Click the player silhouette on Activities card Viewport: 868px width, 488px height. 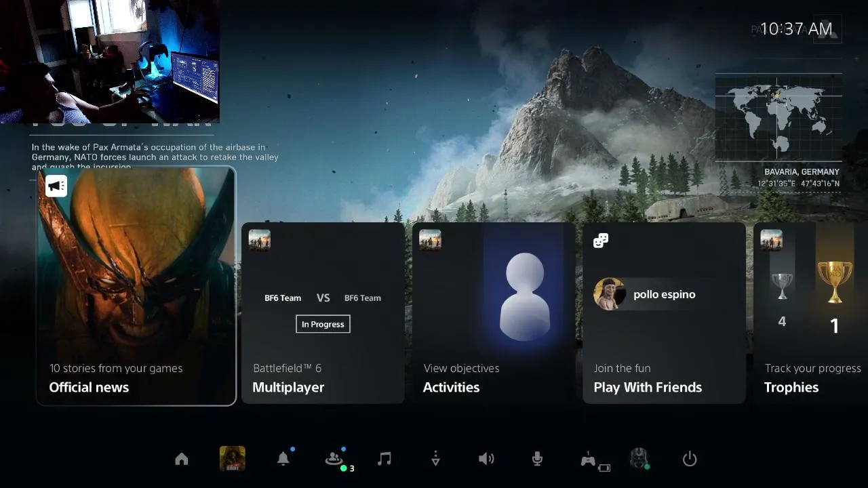click(524, 296)
